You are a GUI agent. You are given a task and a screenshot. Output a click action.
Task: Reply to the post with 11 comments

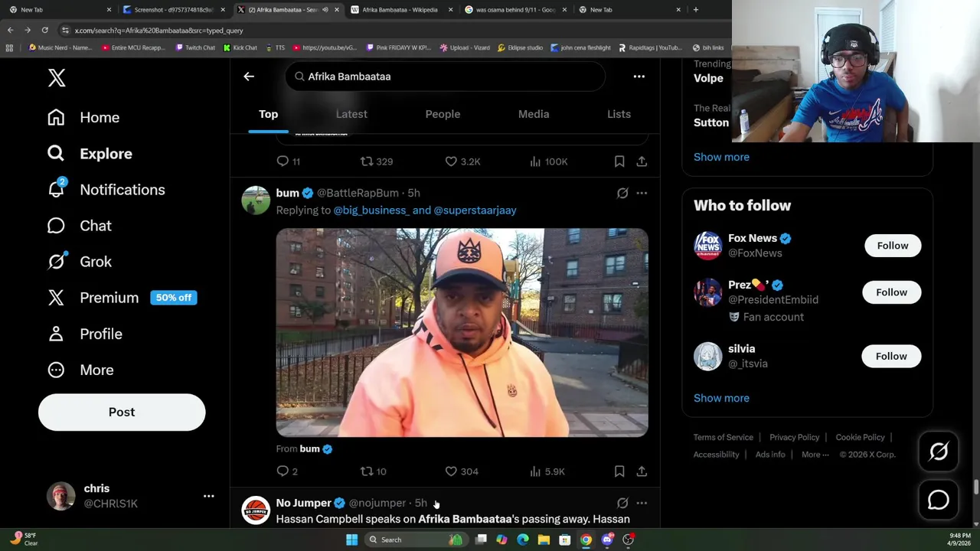pyautogui.click(x=289, y=161)
